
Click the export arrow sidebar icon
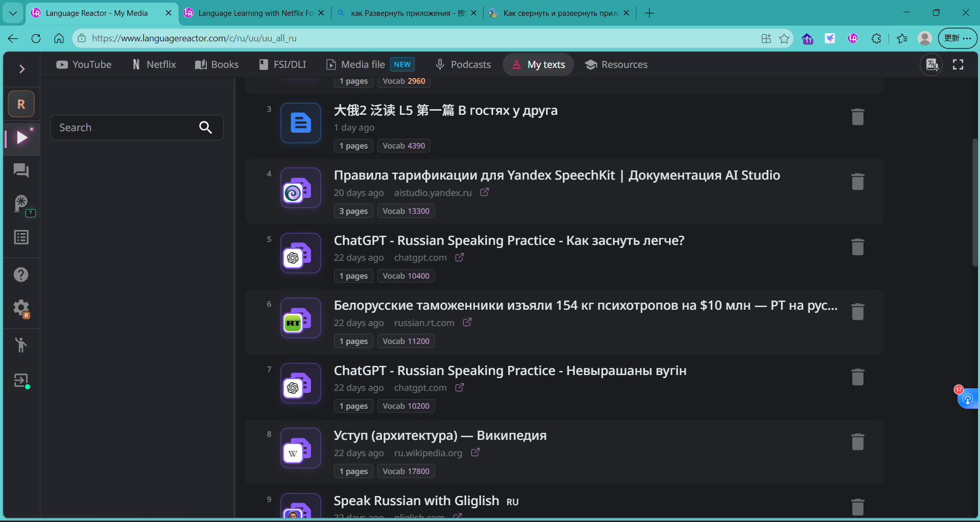[21, 380]
